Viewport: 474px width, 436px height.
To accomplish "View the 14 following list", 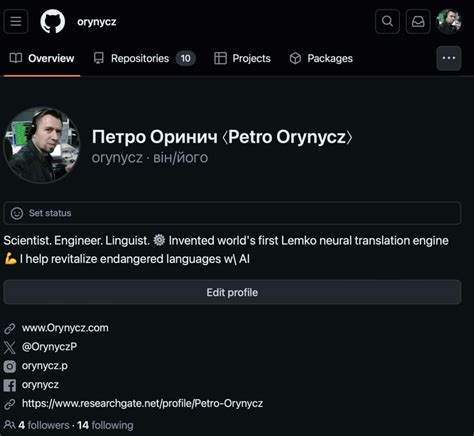I will pos(105,425).
